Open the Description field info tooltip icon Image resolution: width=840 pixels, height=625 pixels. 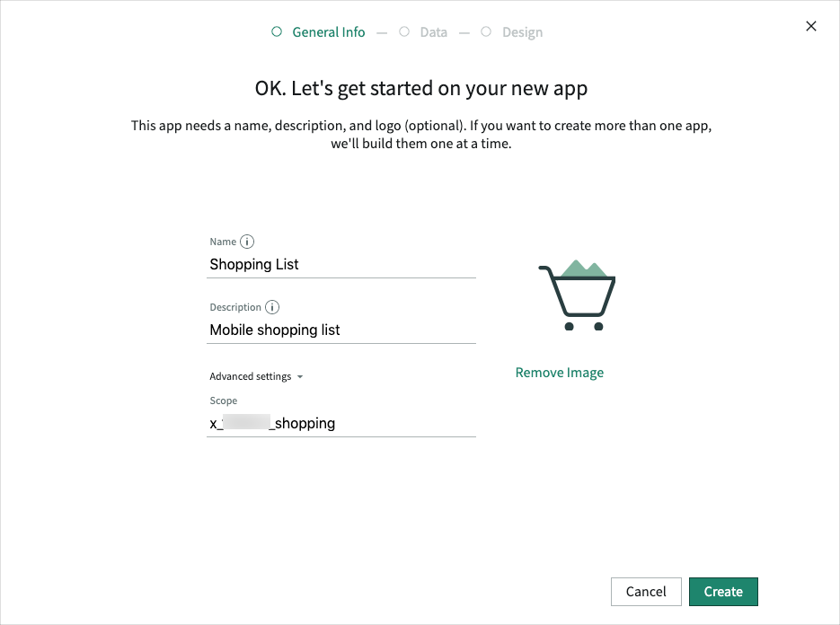272,307
